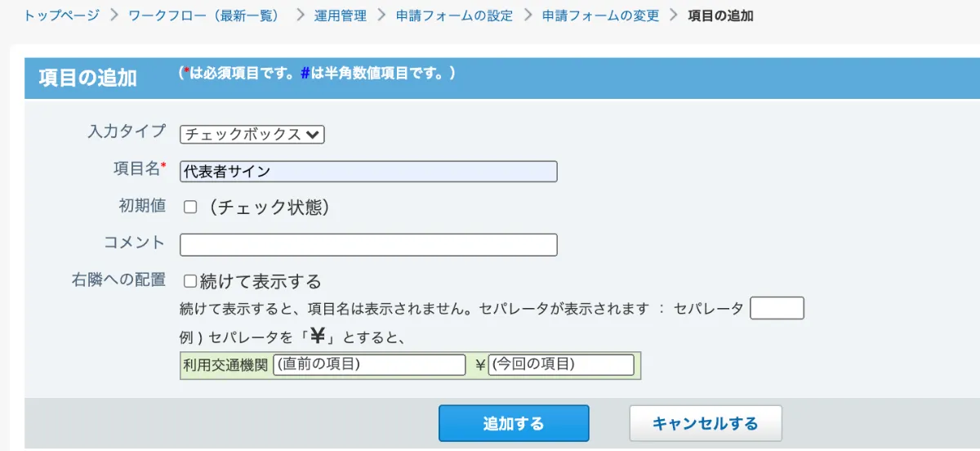Click the キャンセルする button

pyautogui.click(x=706, y=423)
